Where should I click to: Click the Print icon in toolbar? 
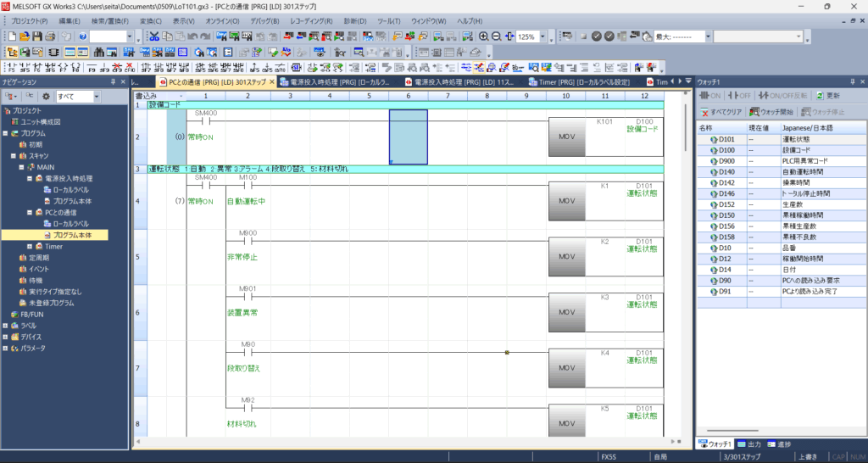(52, 36)
